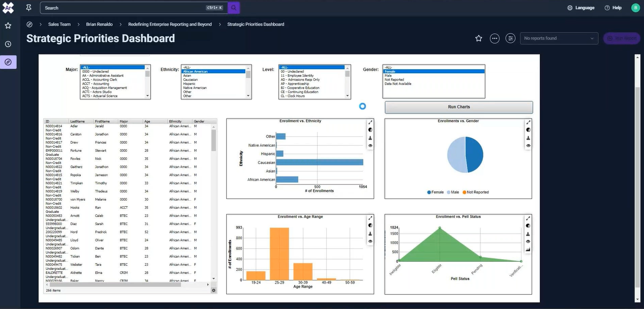Toggle the eye icon on the Age Range chart
Screen dimensions: 644x309
[370, 241]
